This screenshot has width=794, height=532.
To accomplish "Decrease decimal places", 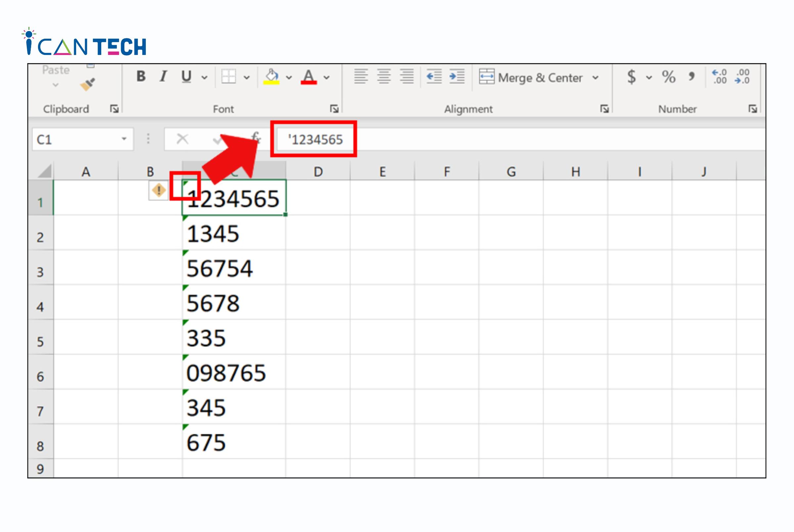I will [x=742, y=77].
